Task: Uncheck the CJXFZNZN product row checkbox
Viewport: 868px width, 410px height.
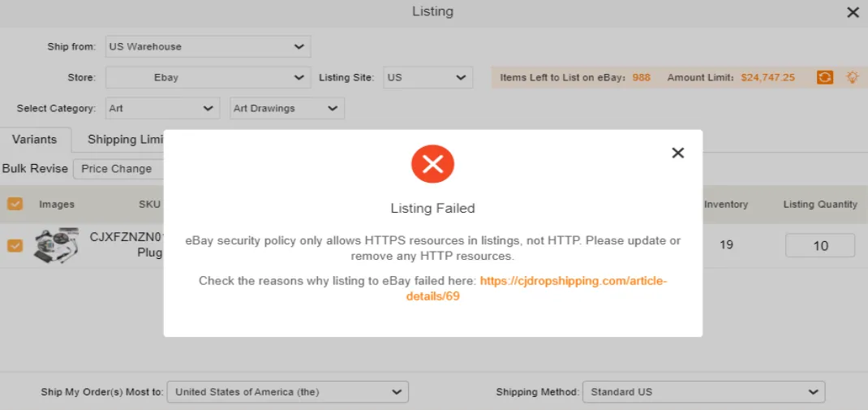Action: point(15,244)
